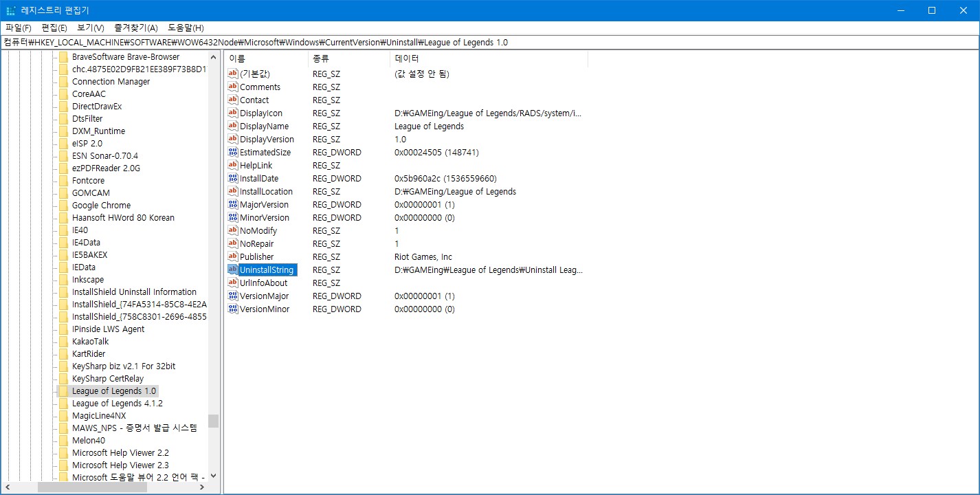Click the tree horizontal scroll-left arrow
Screen dimensions: 980x495
(9, 487)
